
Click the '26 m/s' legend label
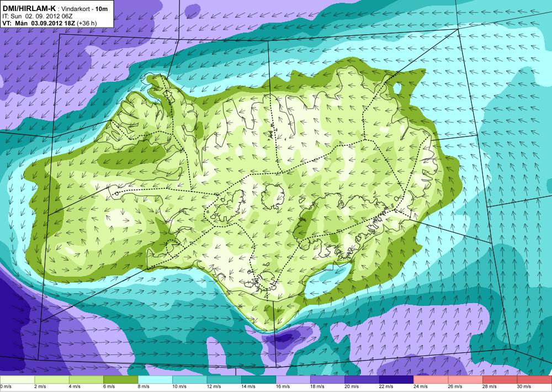455,386
